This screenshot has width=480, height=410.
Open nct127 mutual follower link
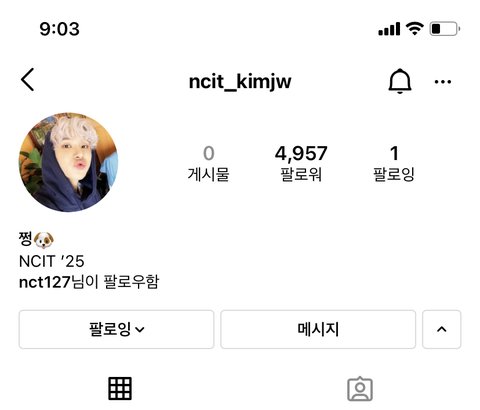pyautogui.click(x=45, y=282)
